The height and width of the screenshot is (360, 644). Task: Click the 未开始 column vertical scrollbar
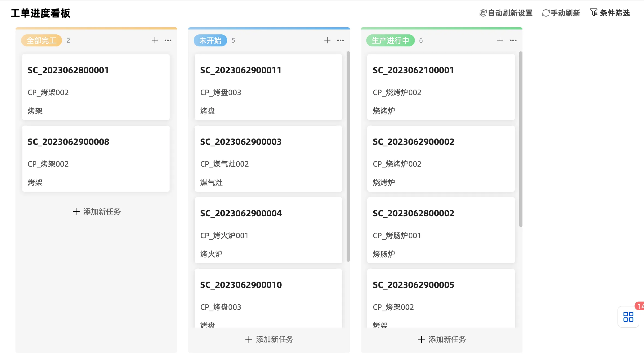coord(348,156)
